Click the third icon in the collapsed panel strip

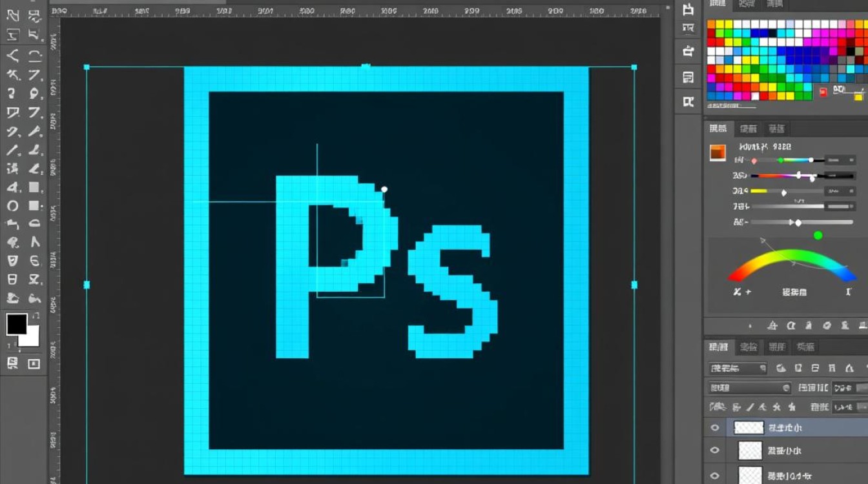tap(688, 52)
